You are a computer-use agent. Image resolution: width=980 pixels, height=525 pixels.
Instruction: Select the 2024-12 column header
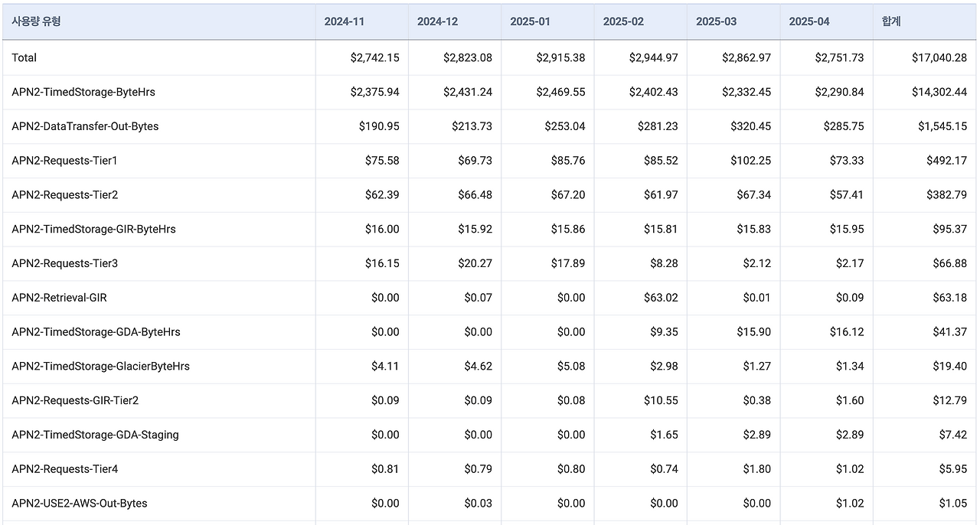[x=437, y=21]
